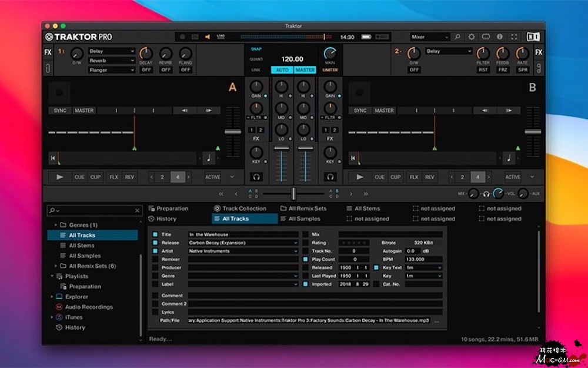588x368 pixels.
Task: Jump to track start on deck A
Action: [53, 158]
